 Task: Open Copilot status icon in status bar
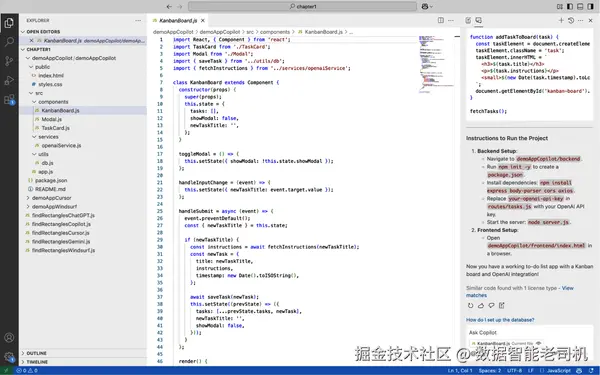click(x=579, y=370)
